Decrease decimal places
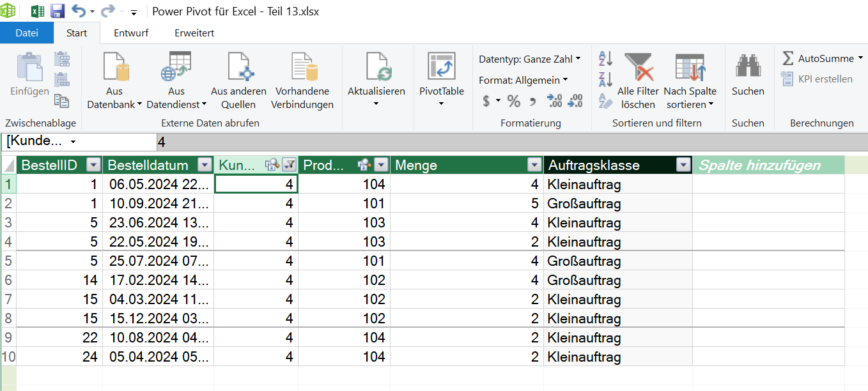868x391 pixels. pos(575,100)
